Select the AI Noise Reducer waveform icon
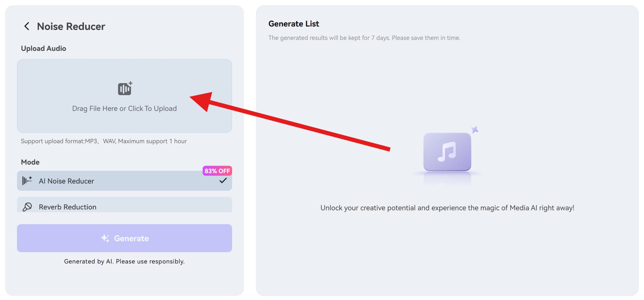Image resolution: width=644 pixels, height=300 pixels. point(27,181)
